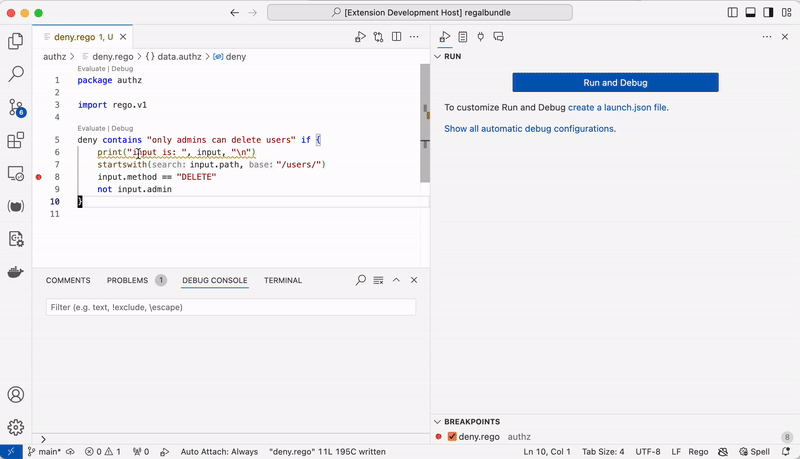The height and width of the screenshot is (459, 800).
Task: Switch to the TERMINAL tab
Action: click(283, 281)
